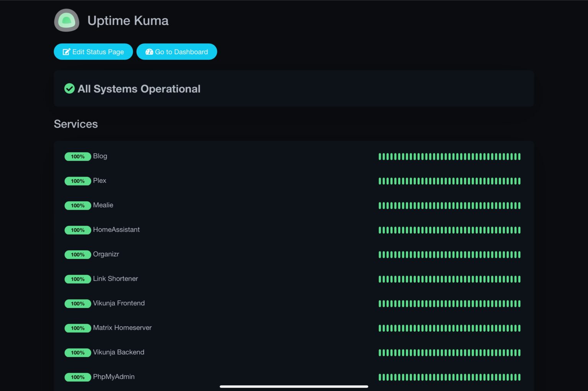Click the Blog 100% uptime badge
The width and height of the screenshot is (588, 391).
tap(78, 156)
